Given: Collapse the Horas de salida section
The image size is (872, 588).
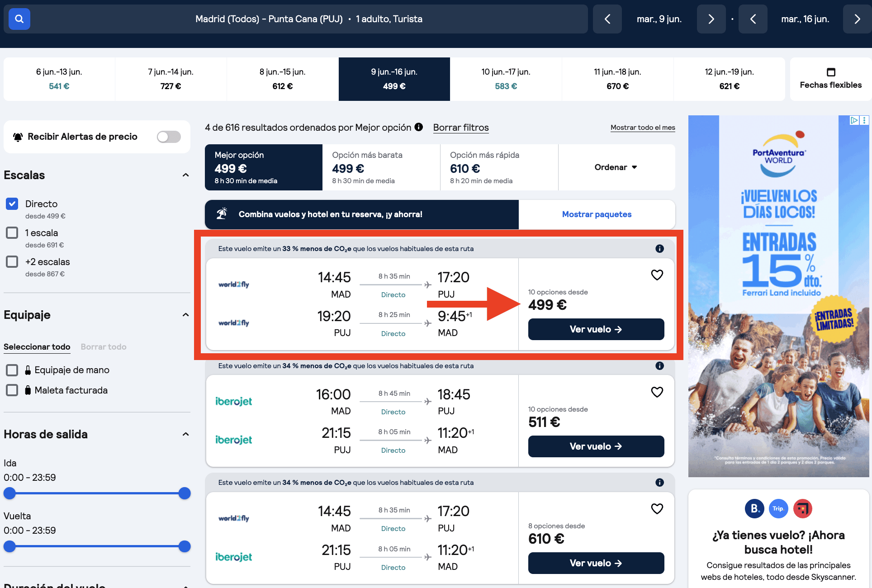Looking at the screenshot, I should click(x=185, y=434).
